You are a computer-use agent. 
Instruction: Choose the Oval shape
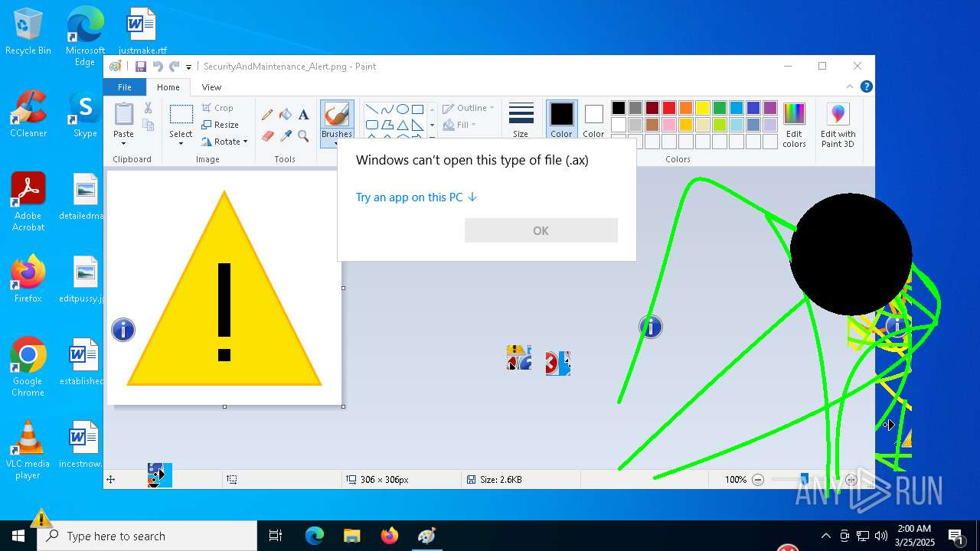(x=402, y=109)
